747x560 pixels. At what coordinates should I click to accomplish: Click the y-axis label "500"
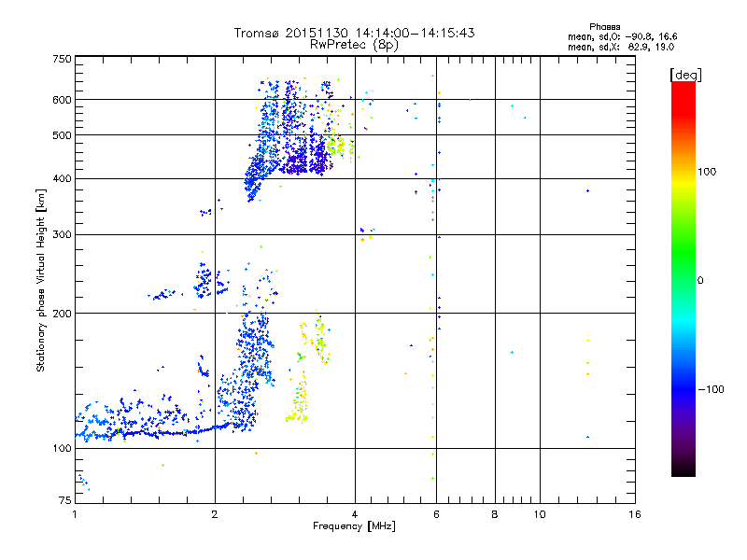62,135
